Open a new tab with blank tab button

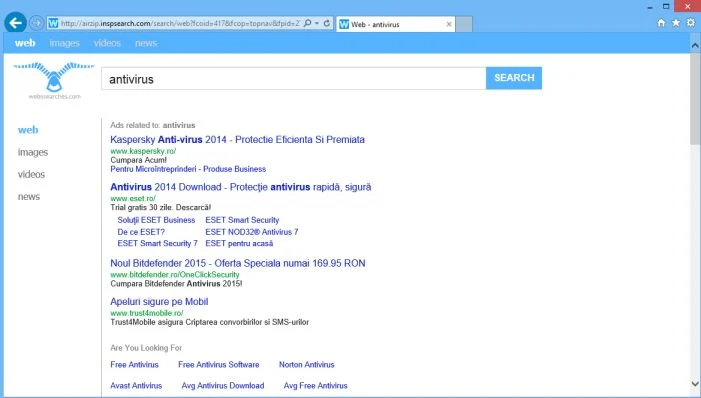pos(464,24)
